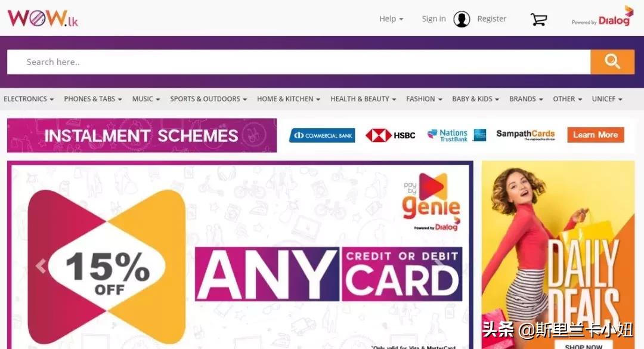This screenshot has width=644, height=349.
Task: Click the Commercial Bank logo
Action: (322, 135)
